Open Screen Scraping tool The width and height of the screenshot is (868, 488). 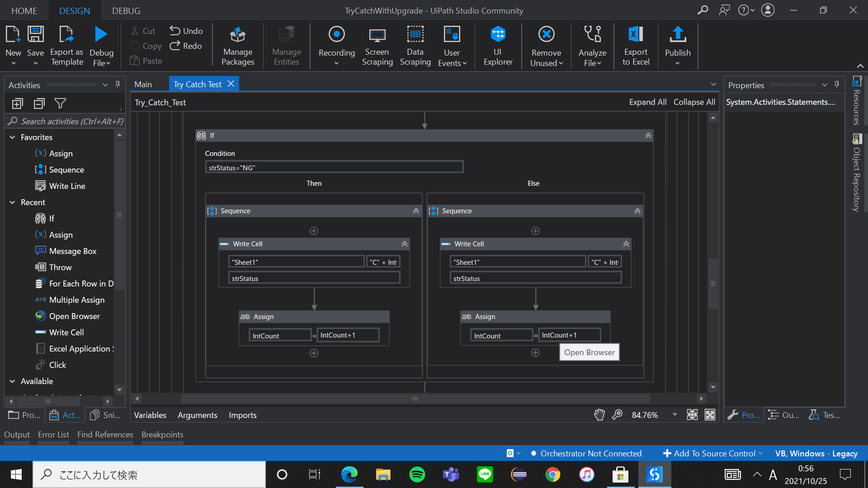click(377, 45)
